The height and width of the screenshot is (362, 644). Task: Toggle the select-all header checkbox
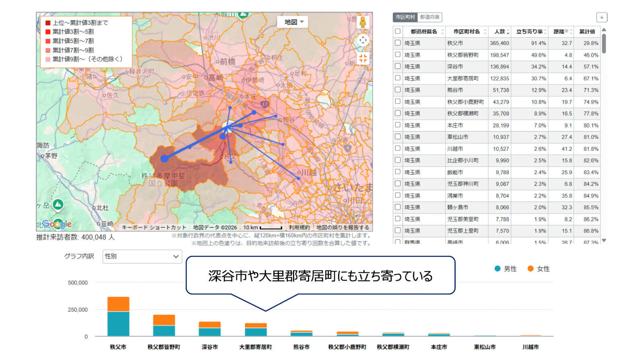[x=398, y=31]
